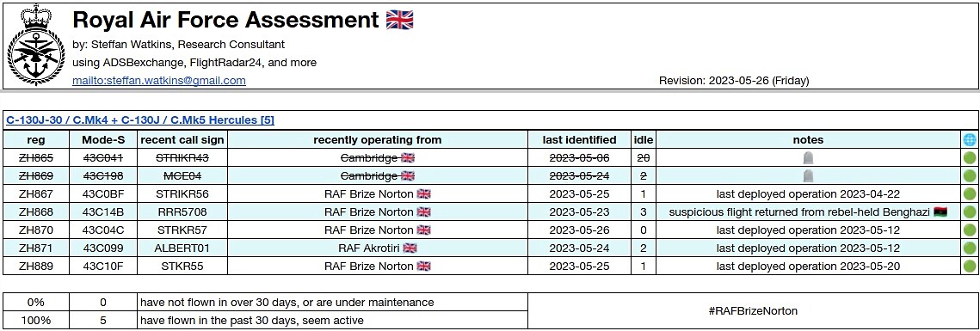
Task: Click the ZH870 registration cell
Action: tap(36, 230)
